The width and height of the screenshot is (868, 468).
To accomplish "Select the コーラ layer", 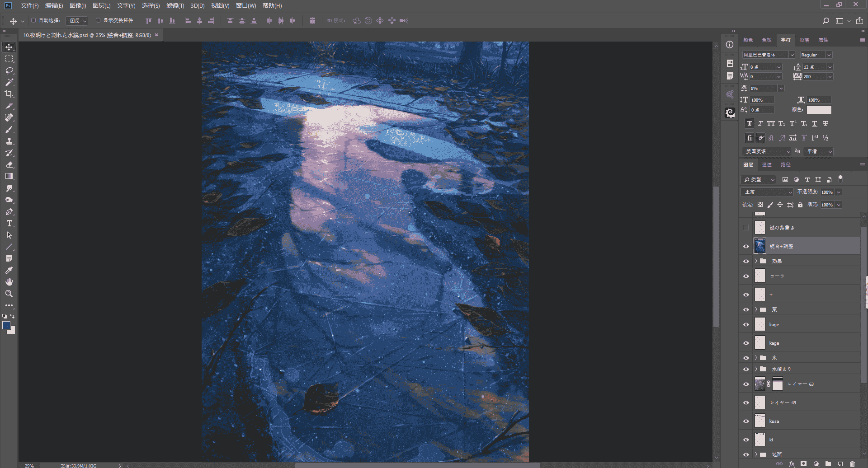I will coord(800,276).
